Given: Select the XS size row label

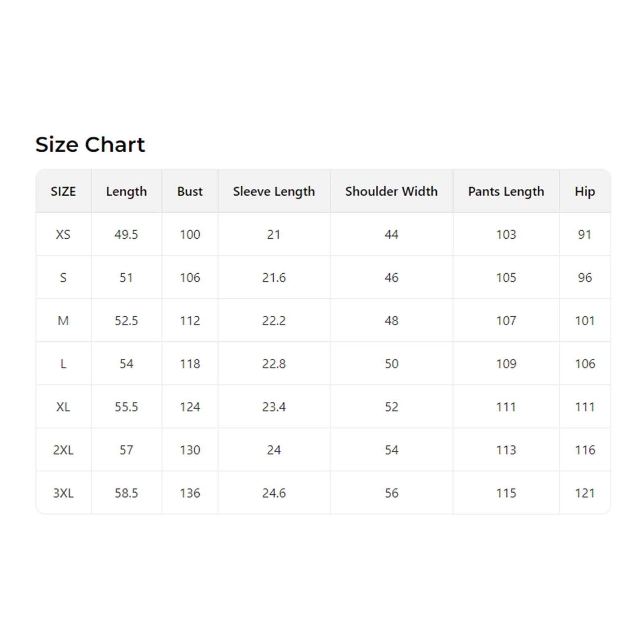Looking at the screenshot, I should 63,234.
